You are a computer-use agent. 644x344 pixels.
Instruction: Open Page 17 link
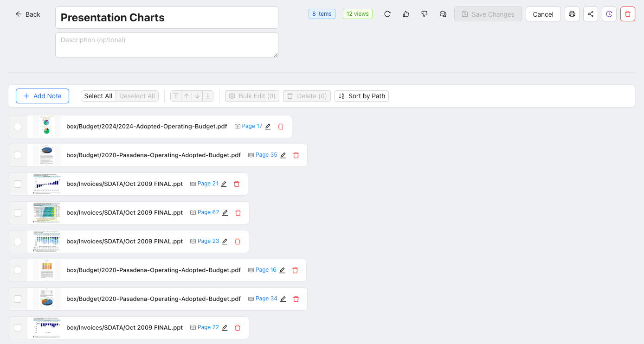[x=252, y=126]
